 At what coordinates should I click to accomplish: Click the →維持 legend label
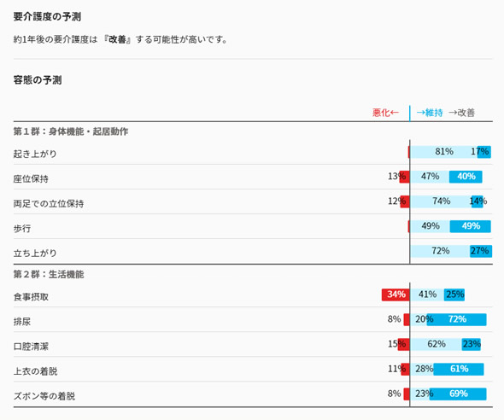430,113
